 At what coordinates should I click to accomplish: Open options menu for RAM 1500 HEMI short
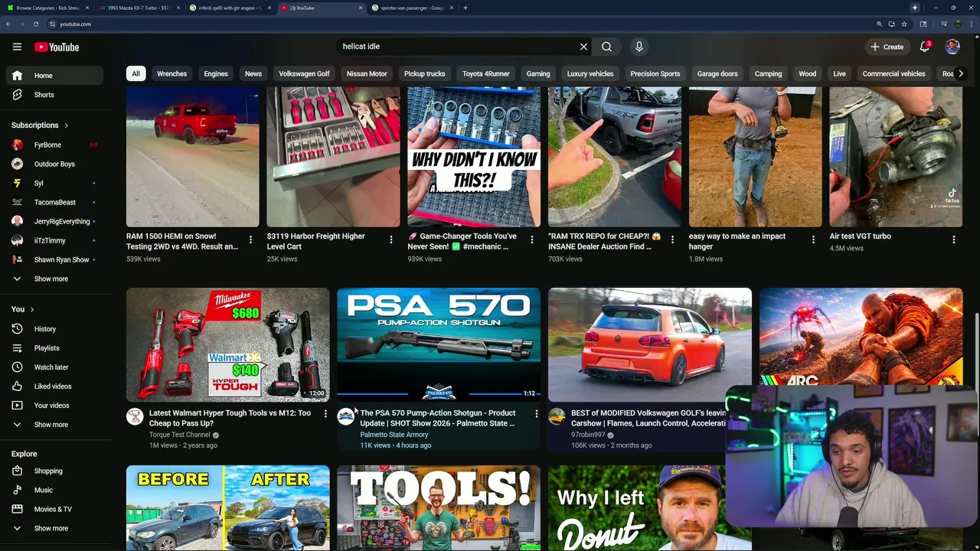pos(250,240)
